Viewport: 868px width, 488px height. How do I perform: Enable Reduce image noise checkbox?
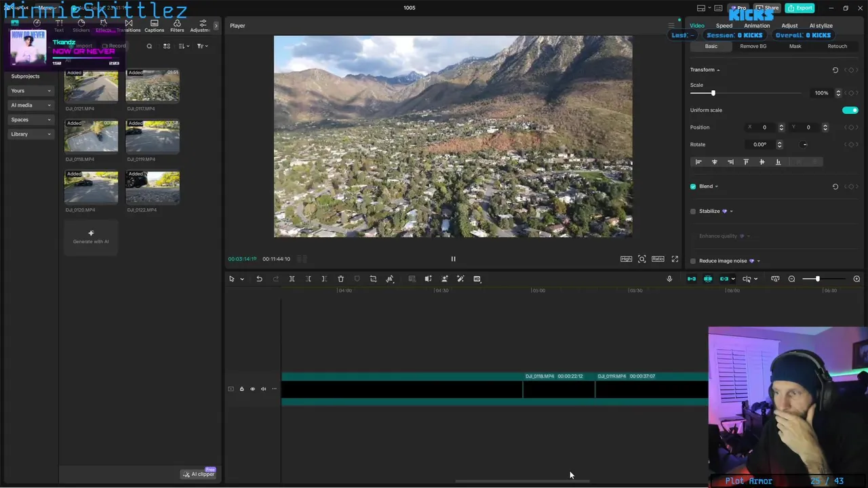[693, 261]
